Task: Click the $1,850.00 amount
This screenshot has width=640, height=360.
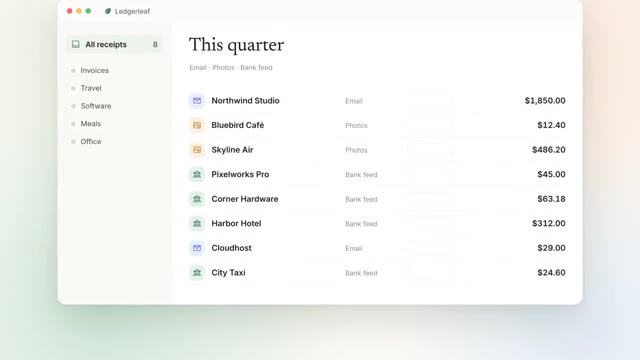Action: pyautogui.click(x=545, y=101)
